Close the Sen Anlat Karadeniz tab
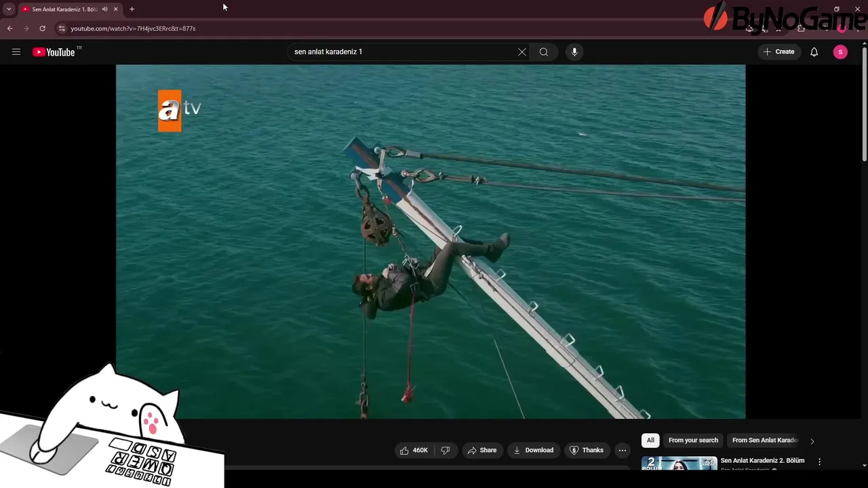 click(x=115, y=9)
